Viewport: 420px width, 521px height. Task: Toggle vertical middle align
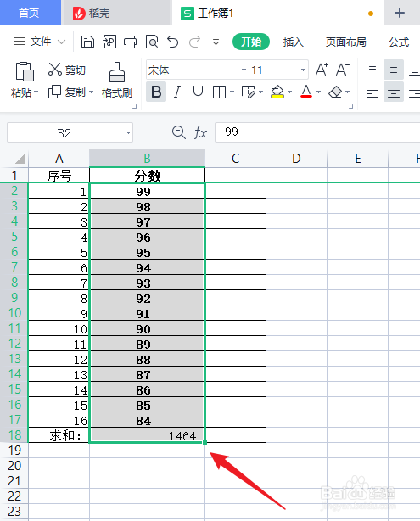tap(394, 70)
